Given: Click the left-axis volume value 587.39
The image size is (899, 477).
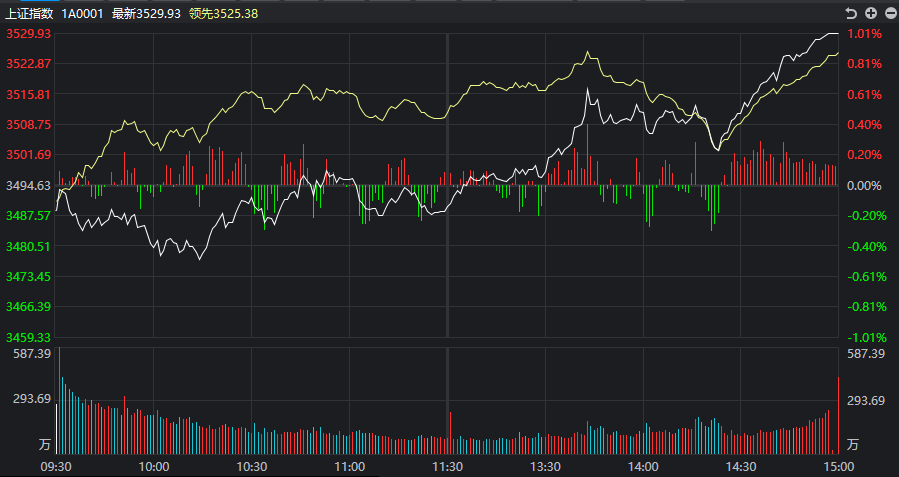Looking at the screenshot, I should click(x=32, y=354).
